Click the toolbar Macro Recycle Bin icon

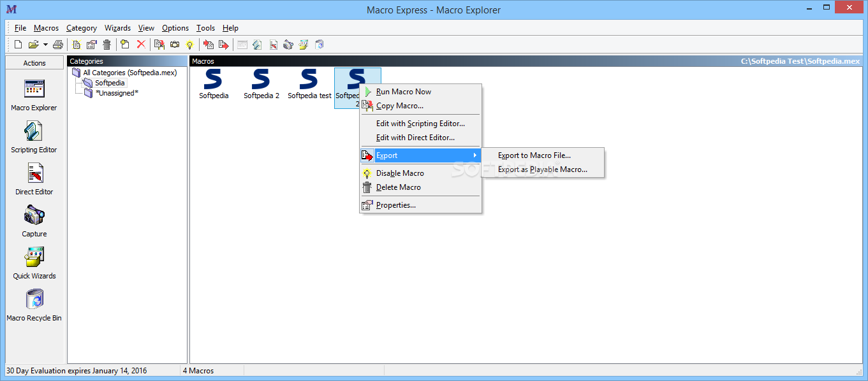(320, 45)
